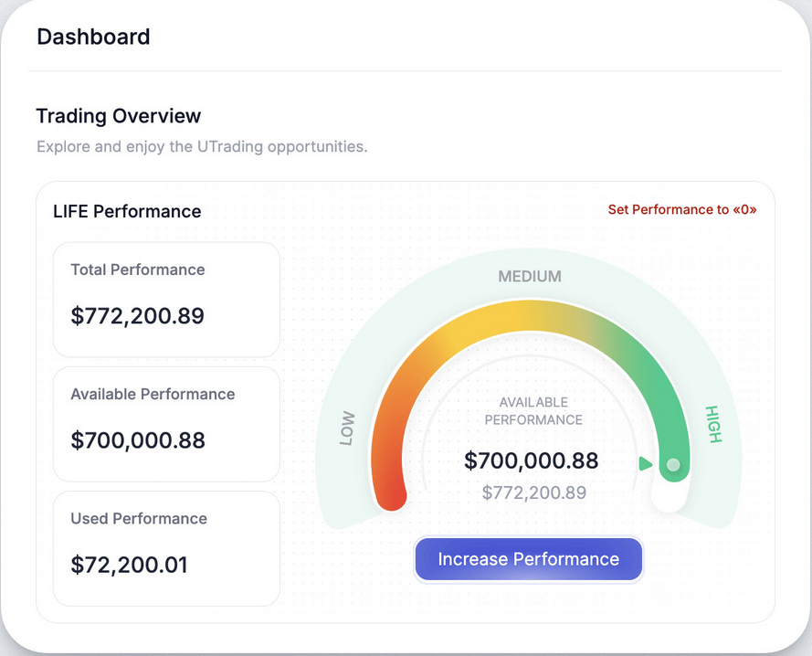Viewport: 812px width, 656px height.
Task: Click the round knob on the gauge
Action: (x=673, y=465)
